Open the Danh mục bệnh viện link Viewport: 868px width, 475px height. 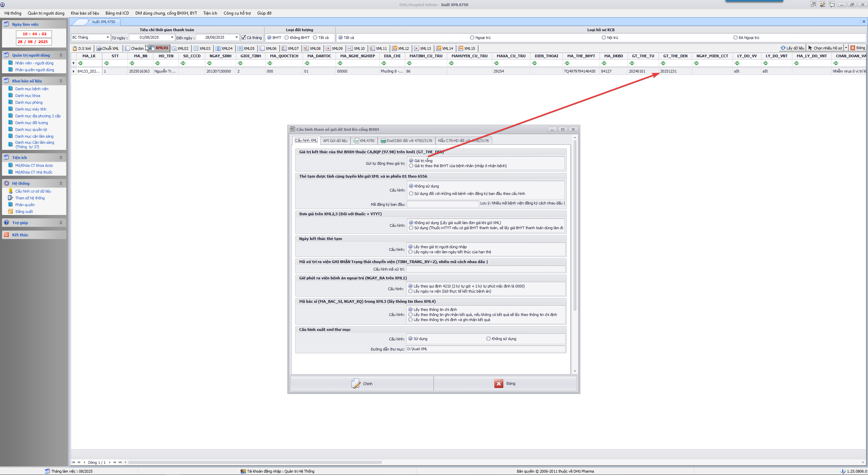point(32,88)
